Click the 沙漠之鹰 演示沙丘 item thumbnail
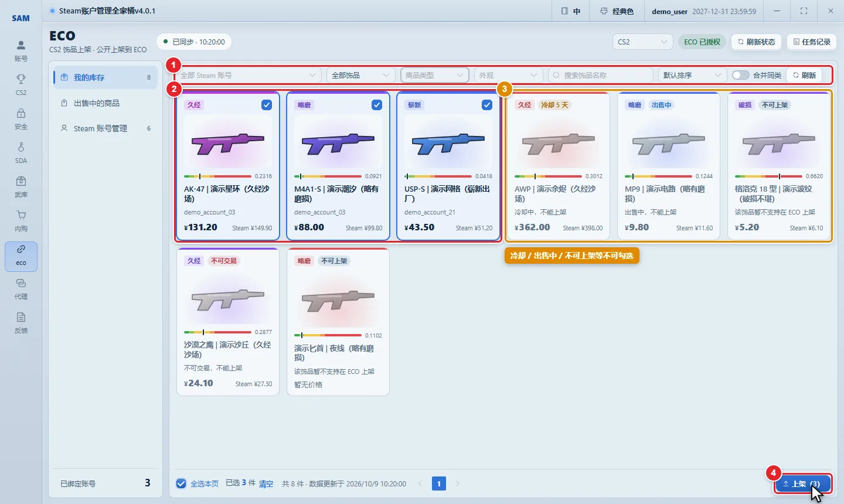 pyautogui.click(x=228, y=299)
